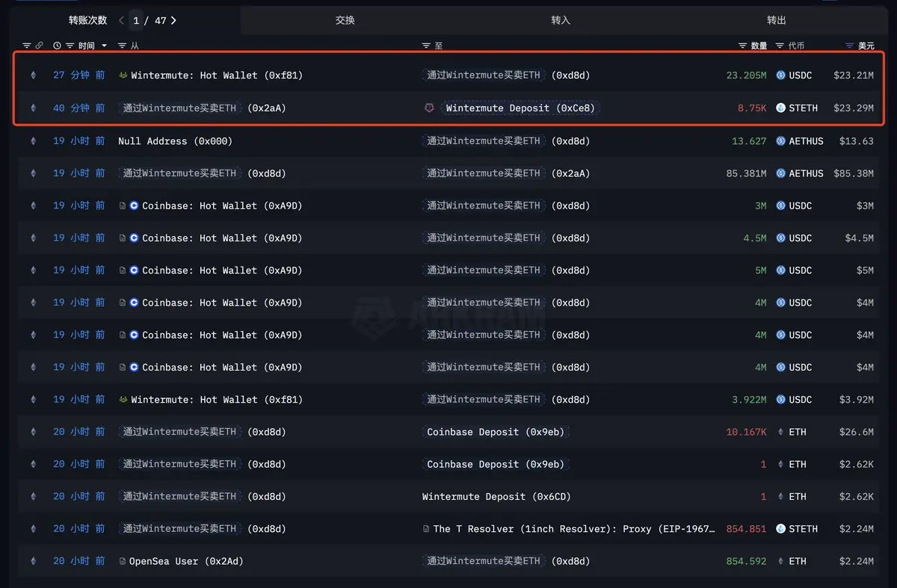
Task: Click the $26.6M value
Action: [857, 432]
